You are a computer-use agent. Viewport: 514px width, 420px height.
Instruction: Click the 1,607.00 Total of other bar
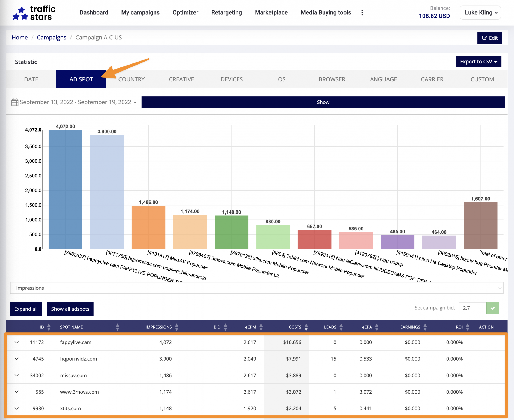pos(480,225)
